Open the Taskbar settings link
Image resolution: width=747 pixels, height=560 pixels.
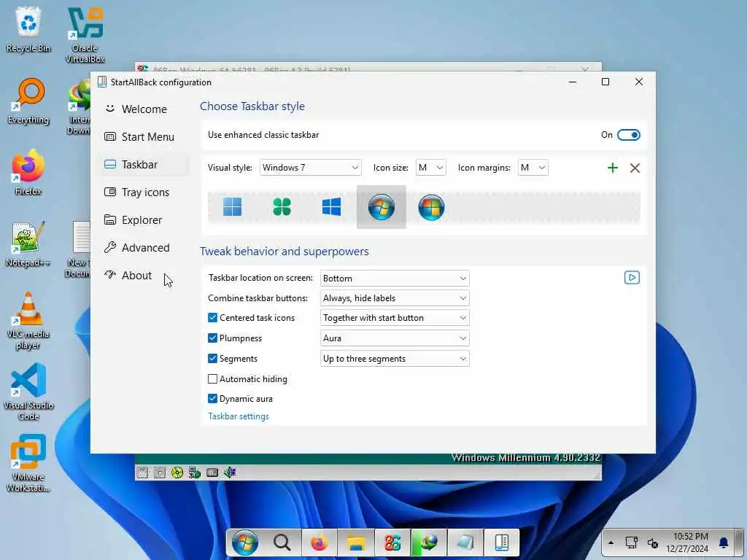coord(239,416)
